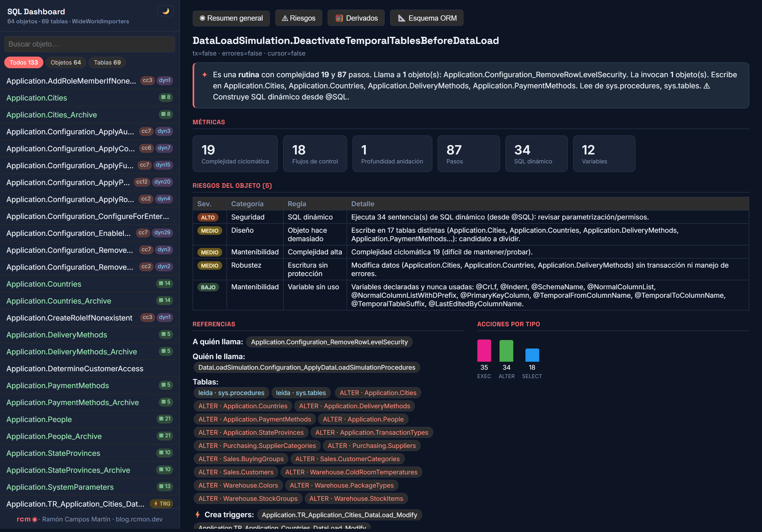The width and height of the screenshot is (762, 532).
Task: Click ALTER · Warehouse.StockItems chip
Action: click(x=356, y=498)
